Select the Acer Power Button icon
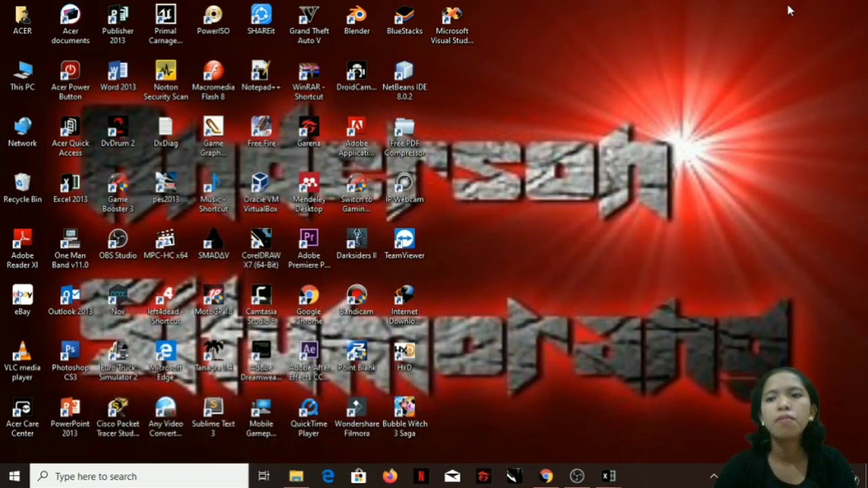Viewport: 868px width, 488px height. 71,81
